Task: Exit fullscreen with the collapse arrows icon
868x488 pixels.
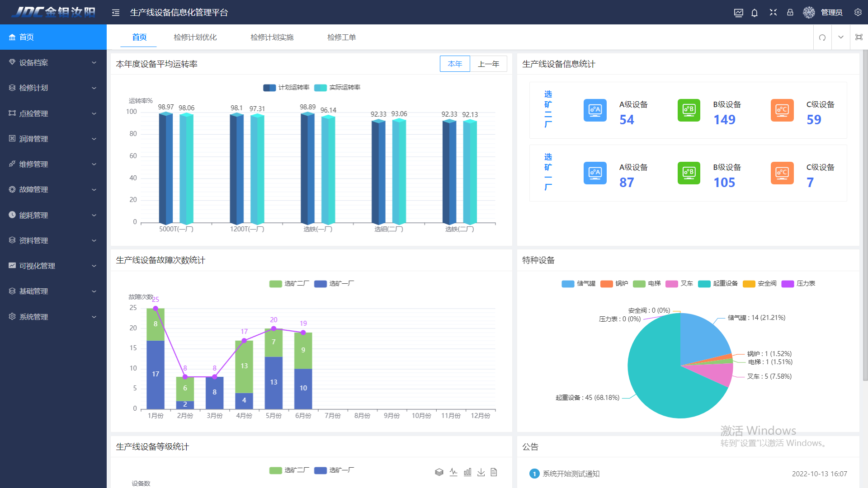Action: [773, 13]
